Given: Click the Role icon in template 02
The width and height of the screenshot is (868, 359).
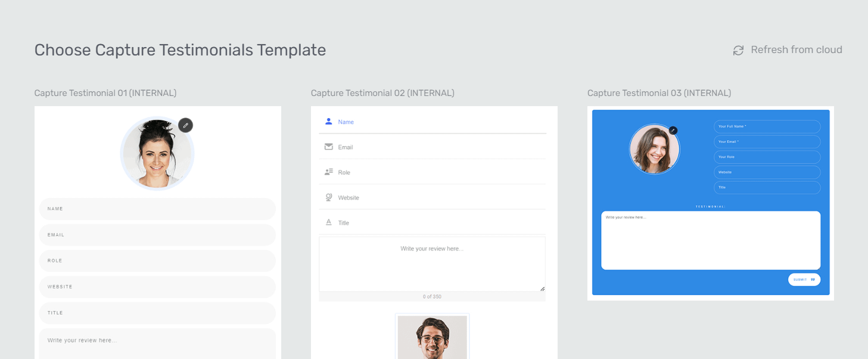Looking at the screenshot, I should tap(328, 172).
